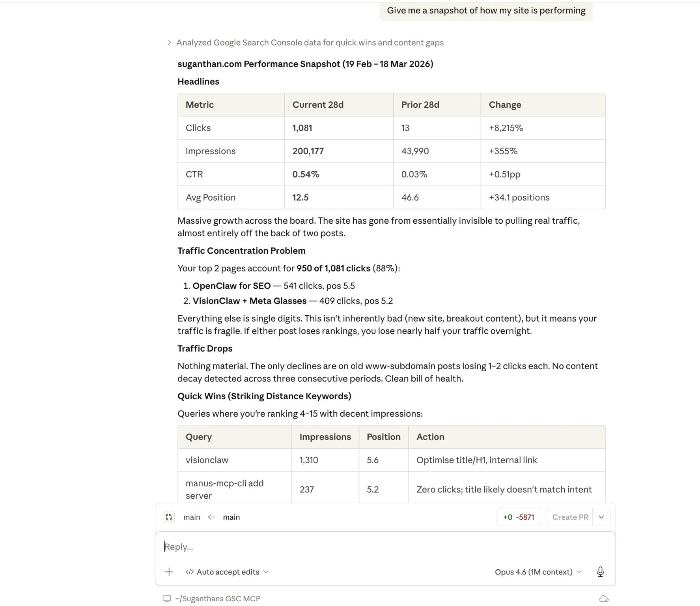
Task: Click the code brackets icon by Auto accept edits
Action: 190,572
